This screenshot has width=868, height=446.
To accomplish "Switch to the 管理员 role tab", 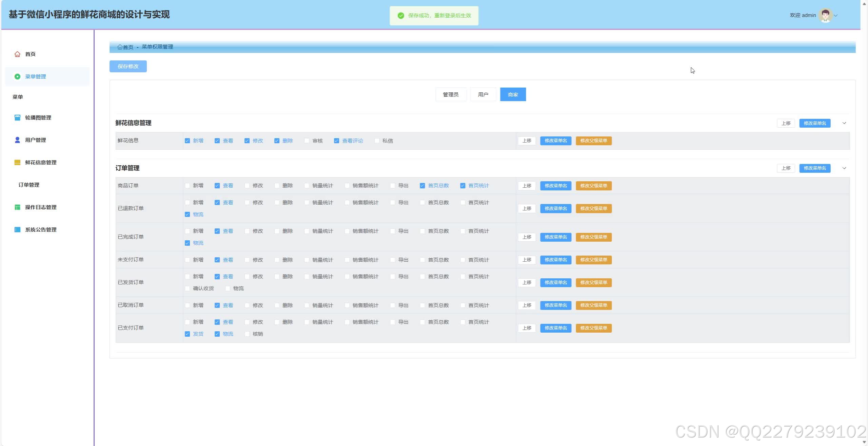I will (x=451, y=95).
